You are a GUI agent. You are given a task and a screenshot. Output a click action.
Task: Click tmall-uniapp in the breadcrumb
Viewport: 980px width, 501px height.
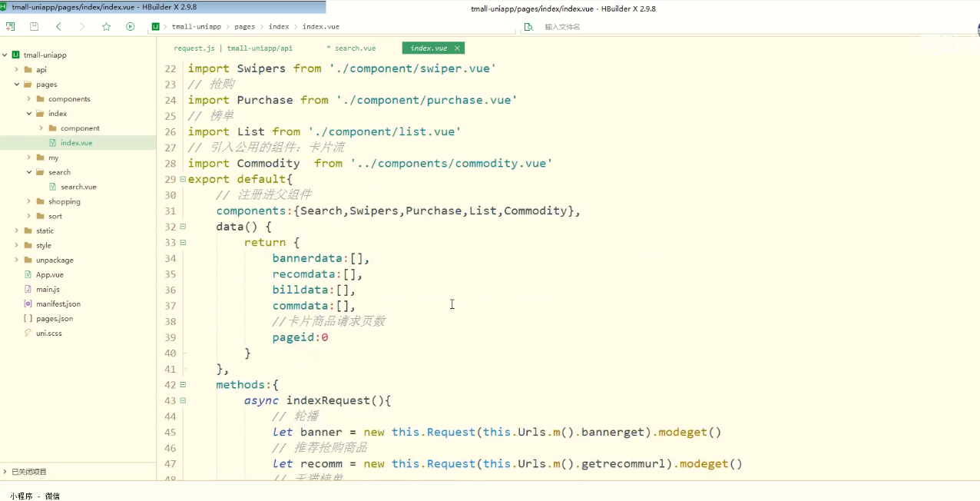tap(197, 26)
